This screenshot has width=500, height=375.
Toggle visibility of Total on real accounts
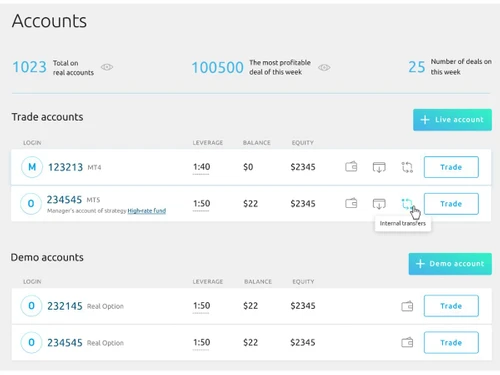coord(107,67)
